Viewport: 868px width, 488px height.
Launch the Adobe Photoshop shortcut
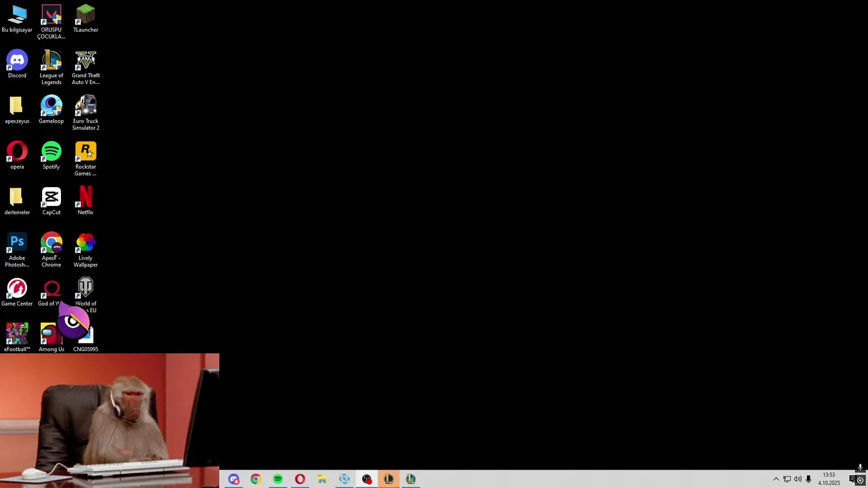[x=17, y=250]
